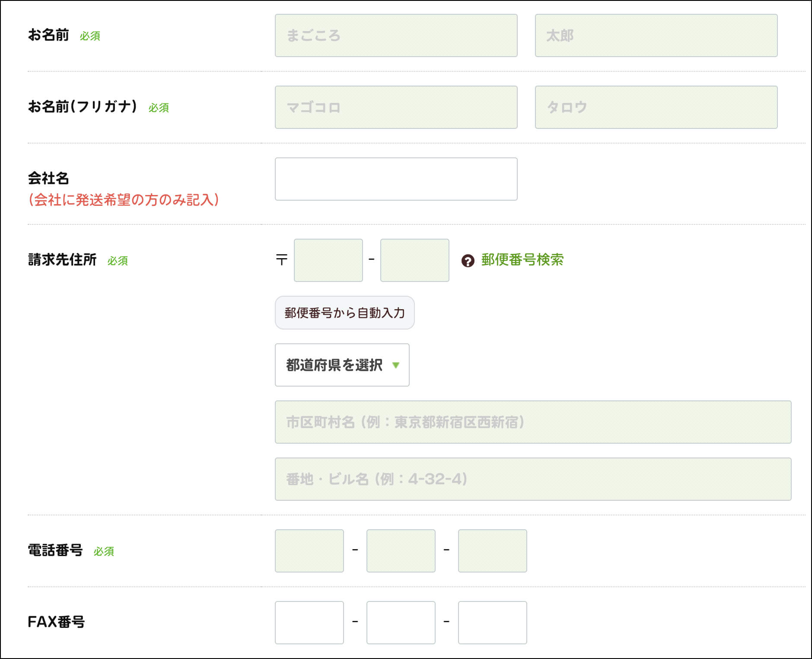Screen dimensions: 812x659
Task: Click the middle 電話番号 box
Action: tap(401, 551)
